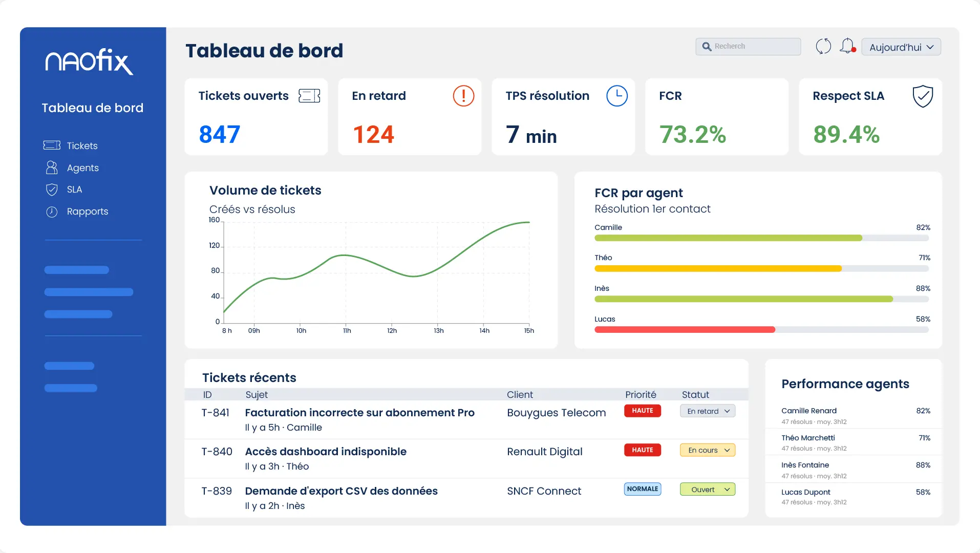This screenshot has height=553, width=980.
Task: Open the Ouvert status dropdown for T-839
Action: coord(708,490)
